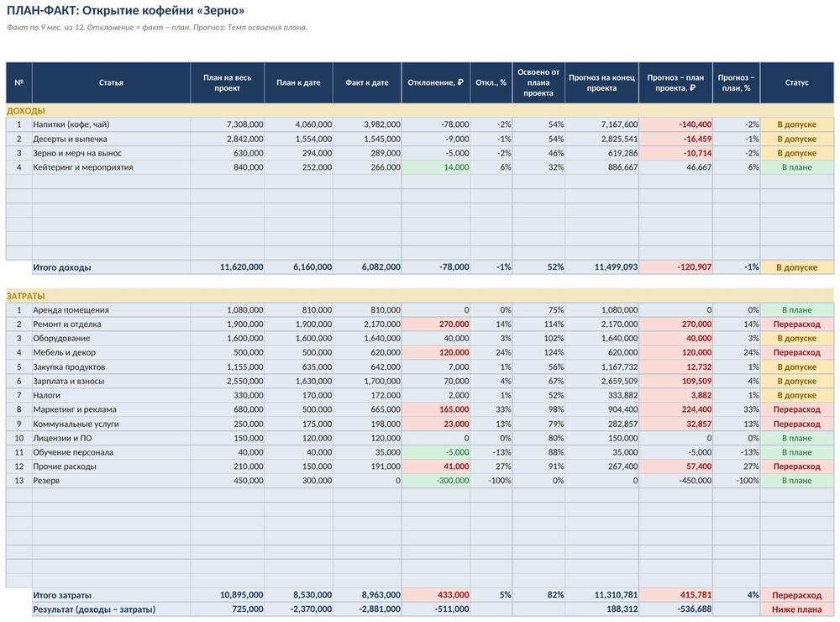Image resolution: width=840 pixels, height=622 pixels.
Task: Click the result plan value 725,000
Action: pyautogui.click(x=227, y=609)
